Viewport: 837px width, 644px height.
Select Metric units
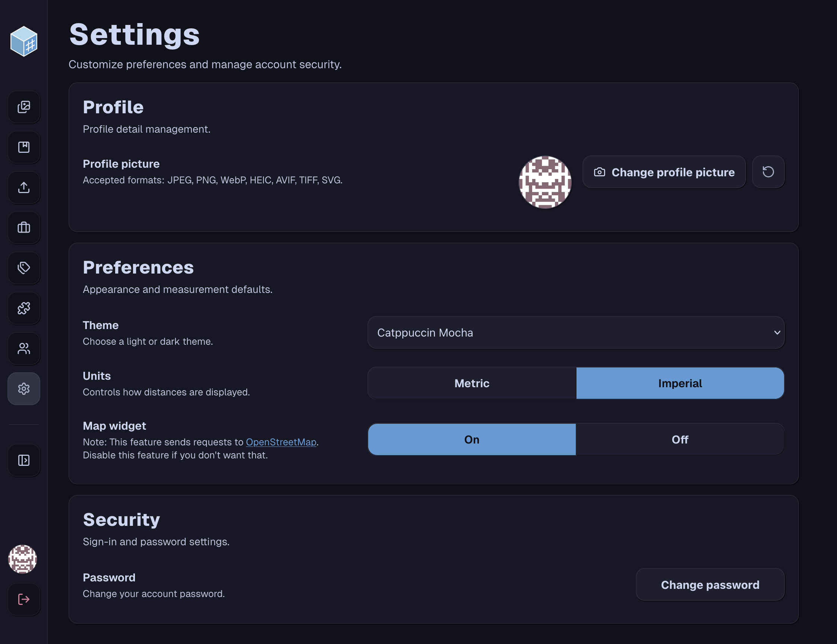[x=472, y=383]
